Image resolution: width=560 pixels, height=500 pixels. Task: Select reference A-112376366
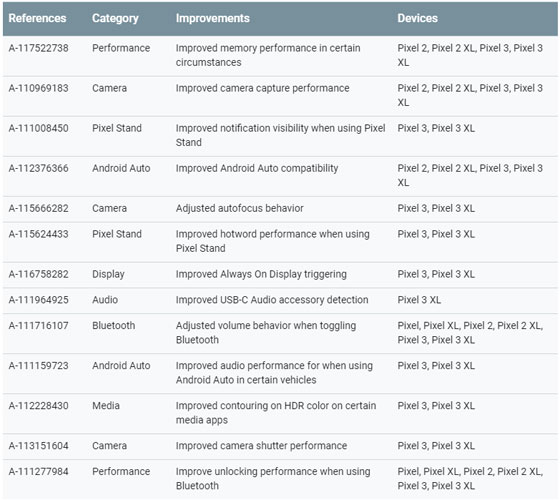[39, 168]
